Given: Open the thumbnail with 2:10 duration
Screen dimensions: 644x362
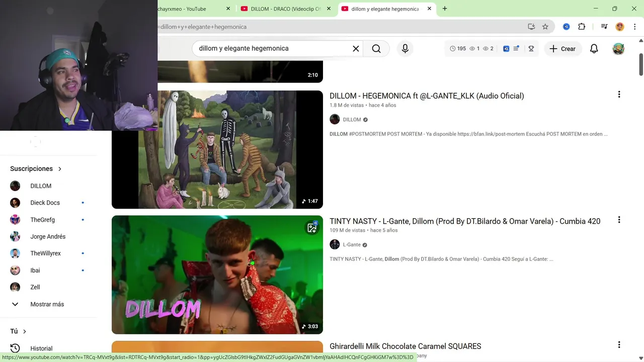Looking at the screenshot, I should tap(240, 71).
